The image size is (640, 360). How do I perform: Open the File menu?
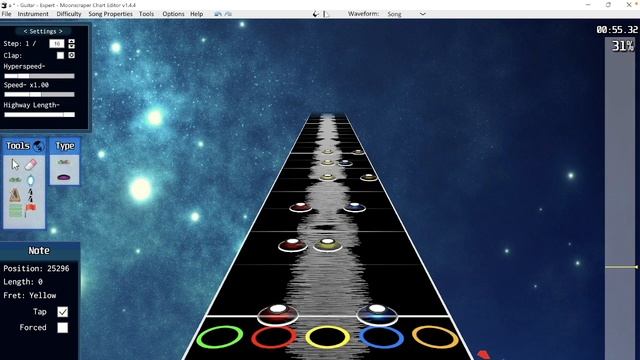7,14
